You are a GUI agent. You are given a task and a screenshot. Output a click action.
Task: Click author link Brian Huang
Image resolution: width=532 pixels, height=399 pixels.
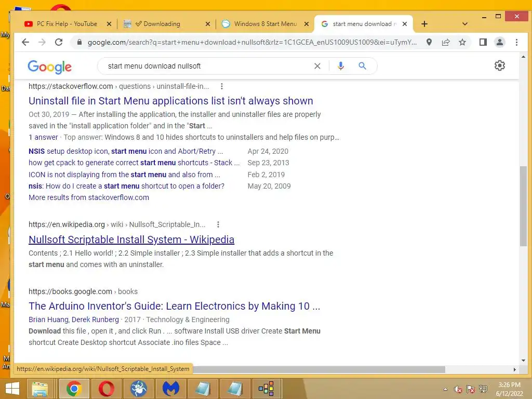point(49,320)
